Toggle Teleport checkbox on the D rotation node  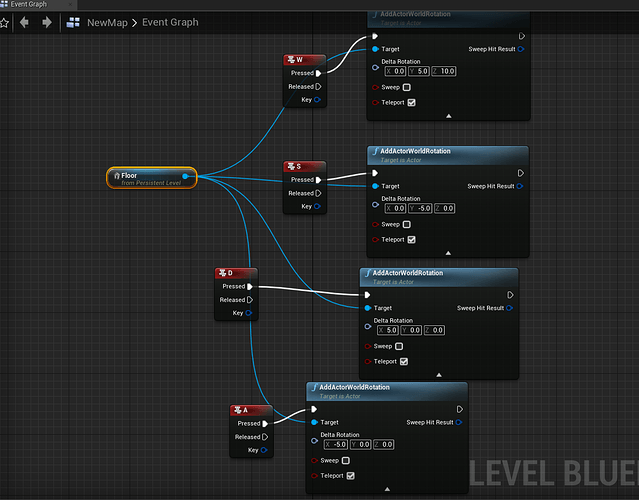click(x=403, y=361)
